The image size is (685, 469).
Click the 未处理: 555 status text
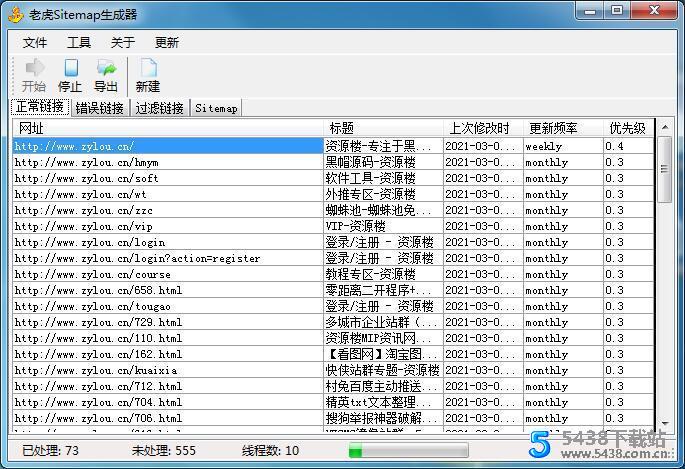[x=164, y=451]
